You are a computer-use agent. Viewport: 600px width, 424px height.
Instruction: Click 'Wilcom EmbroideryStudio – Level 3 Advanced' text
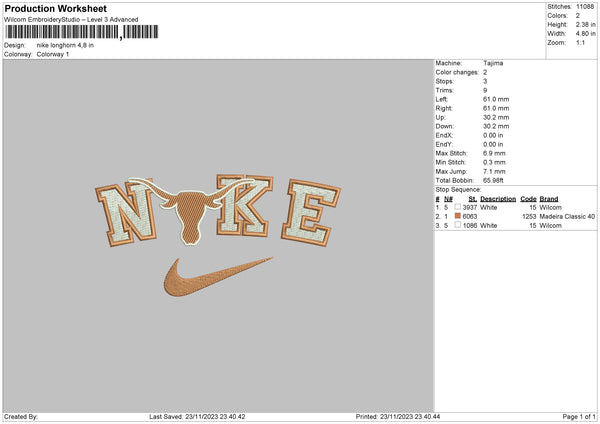coord(71,20)
